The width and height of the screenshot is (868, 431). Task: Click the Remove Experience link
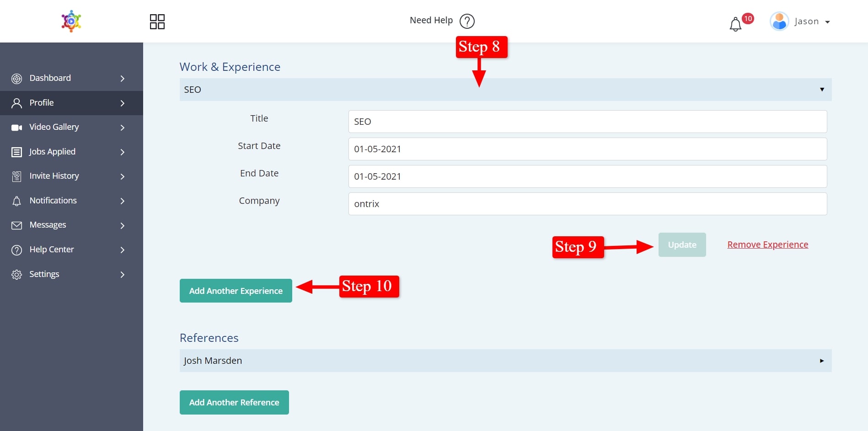(767, 245)
